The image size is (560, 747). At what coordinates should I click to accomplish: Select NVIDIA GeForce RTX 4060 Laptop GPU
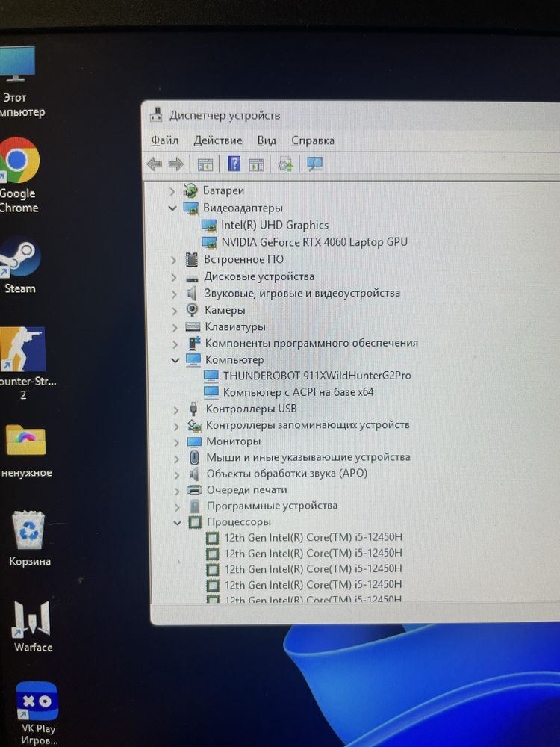click(x=314, y=242)
